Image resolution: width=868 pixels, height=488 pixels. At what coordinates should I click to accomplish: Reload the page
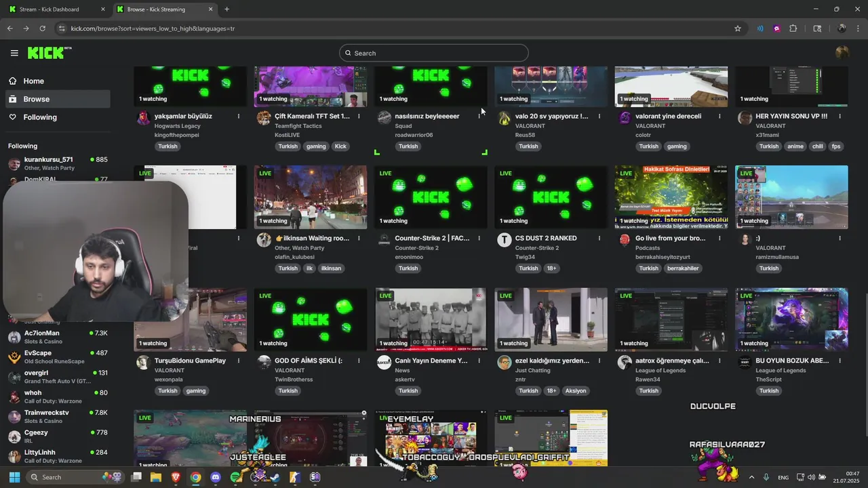click(42, 28)
